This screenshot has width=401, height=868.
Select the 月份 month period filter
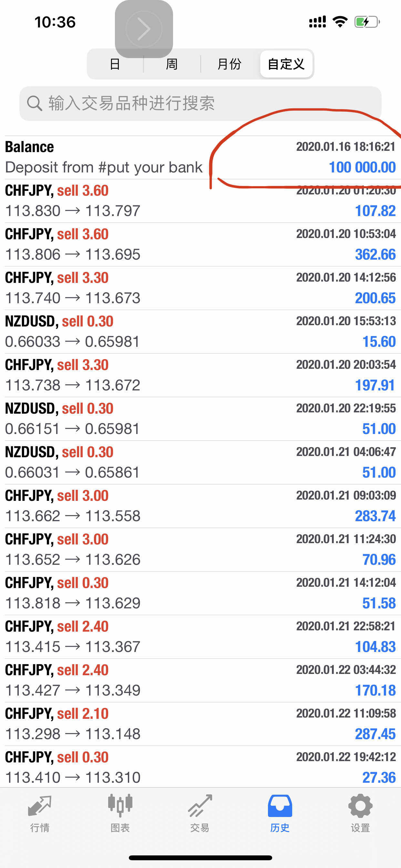point(229,64)
